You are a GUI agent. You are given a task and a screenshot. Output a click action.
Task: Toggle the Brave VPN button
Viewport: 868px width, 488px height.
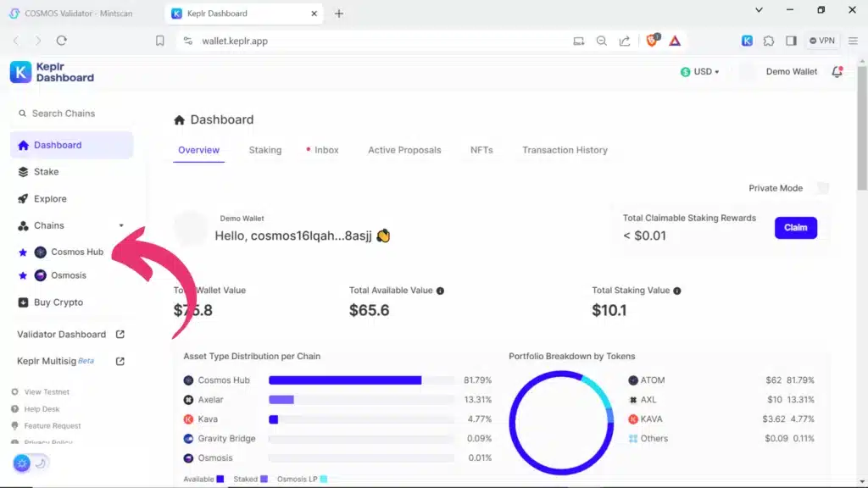pyautogui.click(x=822, y=41)
